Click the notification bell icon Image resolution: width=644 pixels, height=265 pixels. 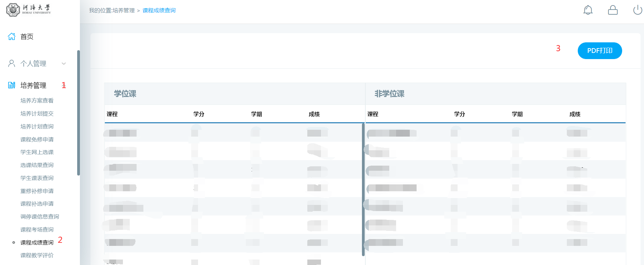[588, 10]
